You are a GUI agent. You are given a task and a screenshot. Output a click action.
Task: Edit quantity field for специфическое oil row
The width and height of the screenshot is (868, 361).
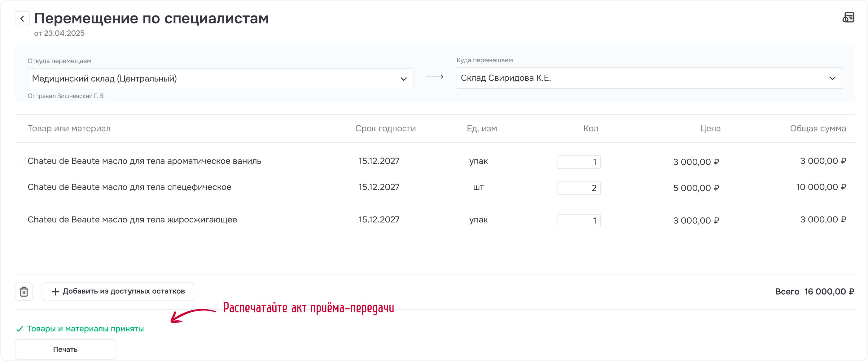pos(579,188)
